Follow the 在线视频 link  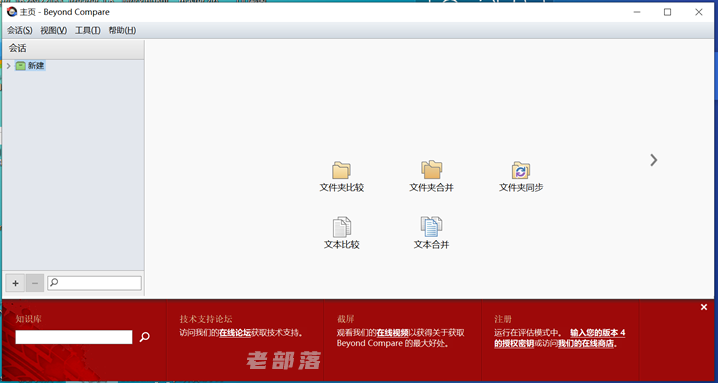392,333
